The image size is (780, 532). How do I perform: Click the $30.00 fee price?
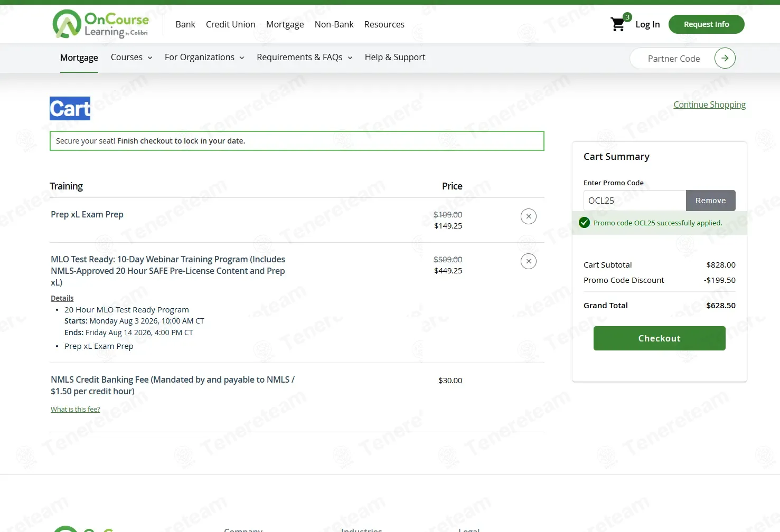pos(450,381)
